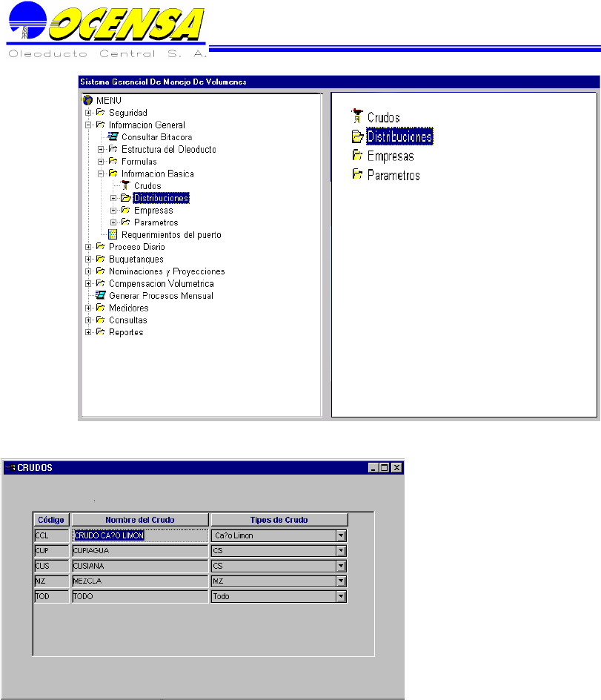Select Requerimientos del puerto in tree
Screen dimensions: 601x700
171,235
